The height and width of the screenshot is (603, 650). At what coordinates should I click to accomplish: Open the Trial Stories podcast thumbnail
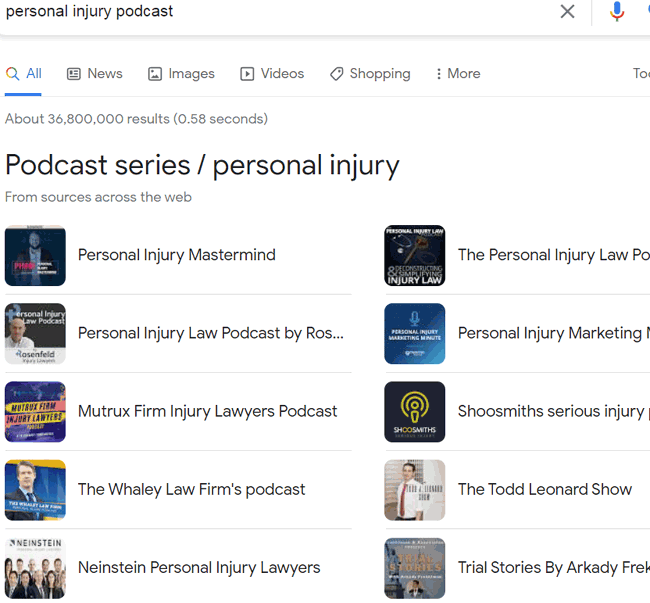point(415,568)
